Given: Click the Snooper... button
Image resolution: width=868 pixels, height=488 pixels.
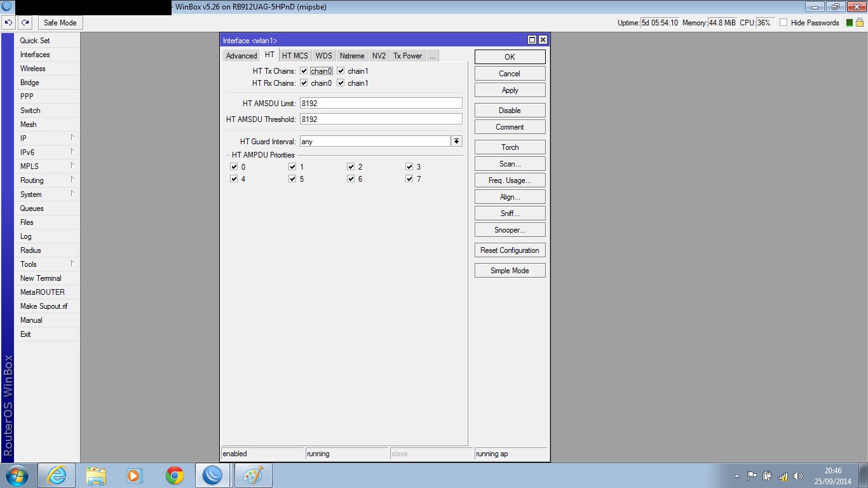Looking at the screenshot, I should 510,230.
